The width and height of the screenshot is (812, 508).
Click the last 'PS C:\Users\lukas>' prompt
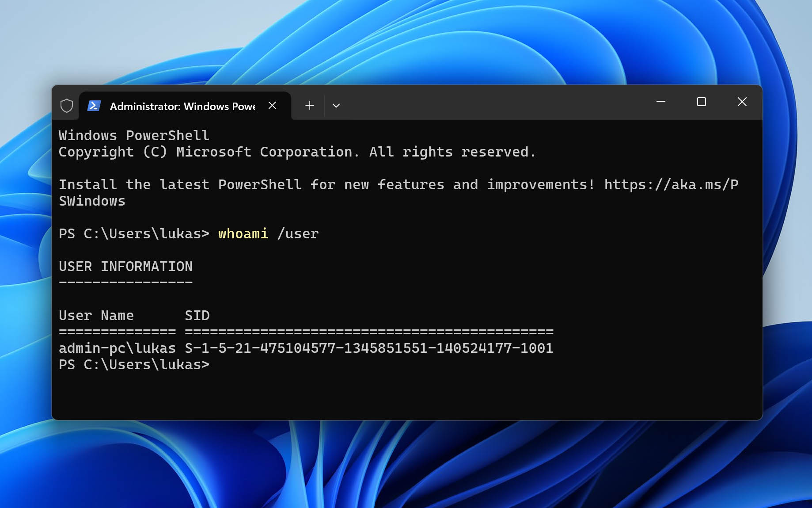[134, 364]
